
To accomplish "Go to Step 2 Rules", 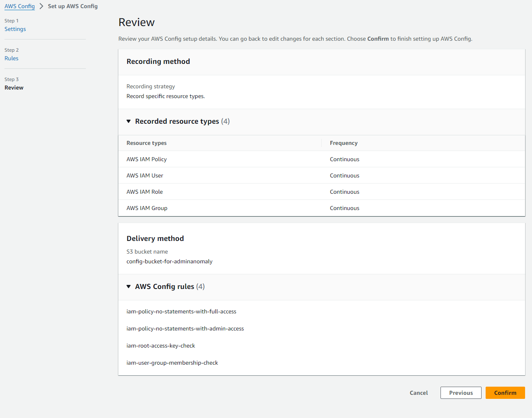I will (11, 58).
